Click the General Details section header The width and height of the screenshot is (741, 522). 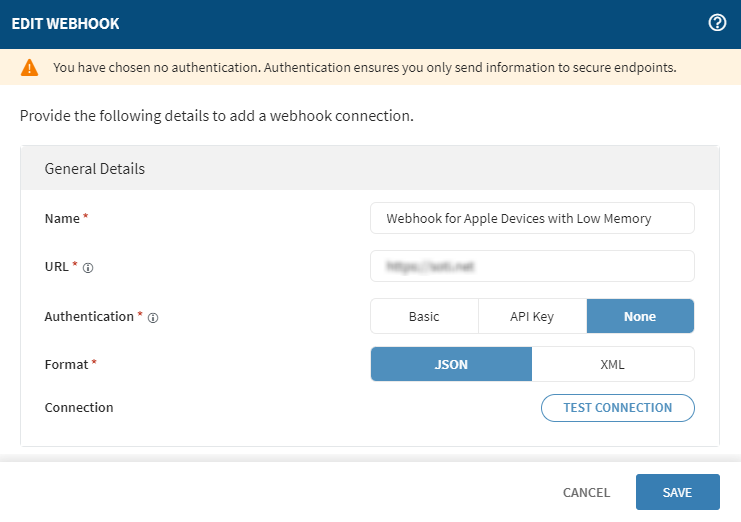pos(95,168)
